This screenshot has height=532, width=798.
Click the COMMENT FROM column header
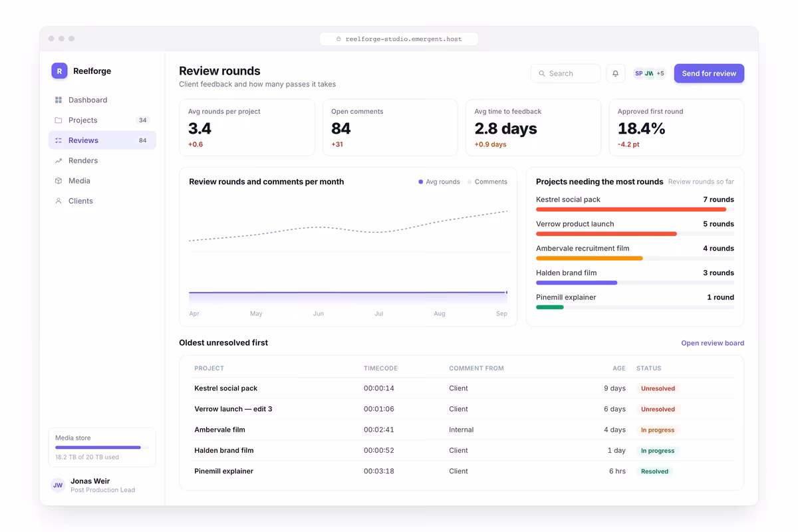coord(476,368)
